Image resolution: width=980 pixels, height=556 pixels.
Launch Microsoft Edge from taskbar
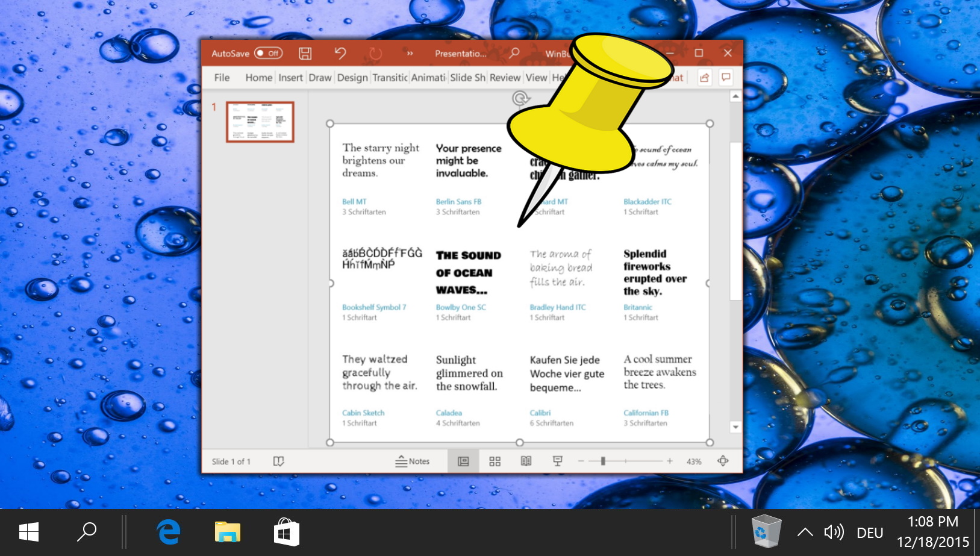(x=169, y=533)
